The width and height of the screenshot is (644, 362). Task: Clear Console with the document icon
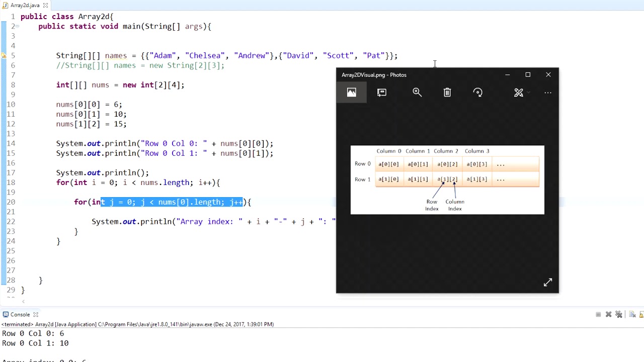[632, 315]
